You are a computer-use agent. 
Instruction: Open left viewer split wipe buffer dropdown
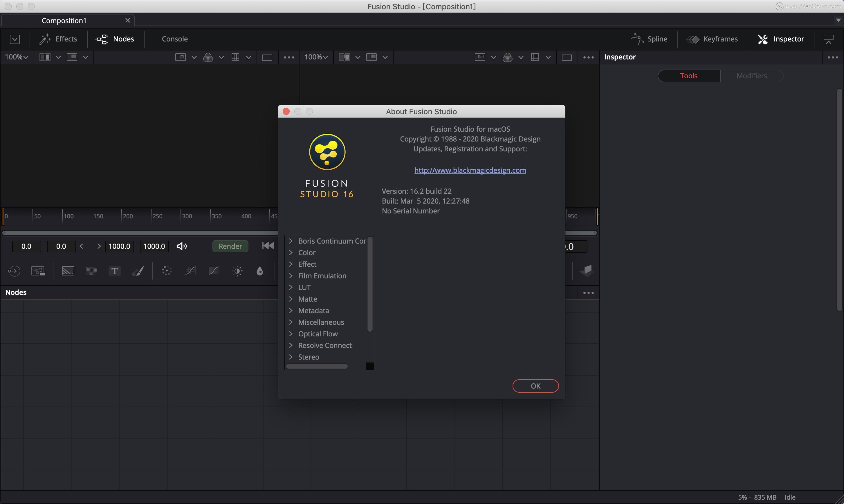coord(58,57)
